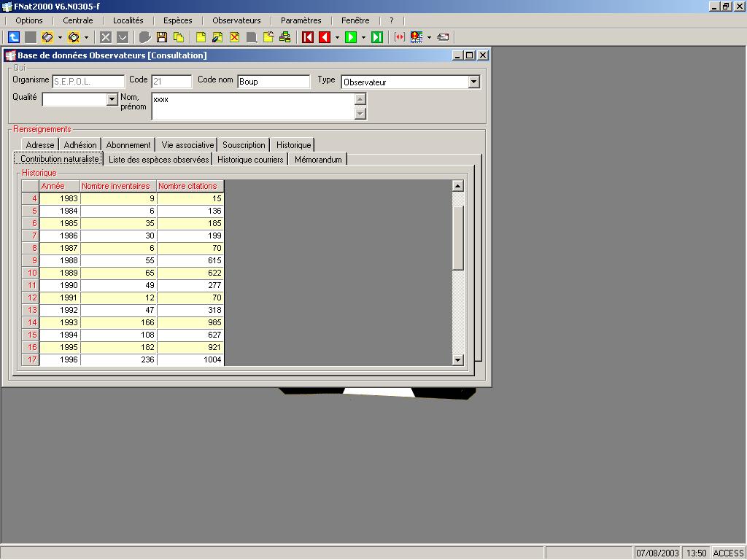Click the history table vertical scrollbar thumb
This screenshot has height=560, width=747.
458,238
